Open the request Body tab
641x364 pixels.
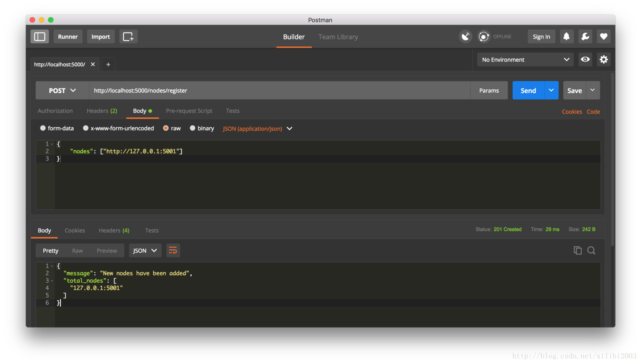click(143, 111)
